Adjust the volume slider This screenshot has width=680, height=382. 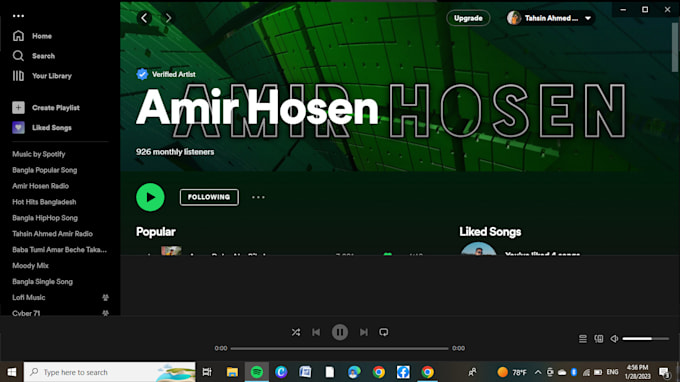pyautogui.click(x=646, y=339)
